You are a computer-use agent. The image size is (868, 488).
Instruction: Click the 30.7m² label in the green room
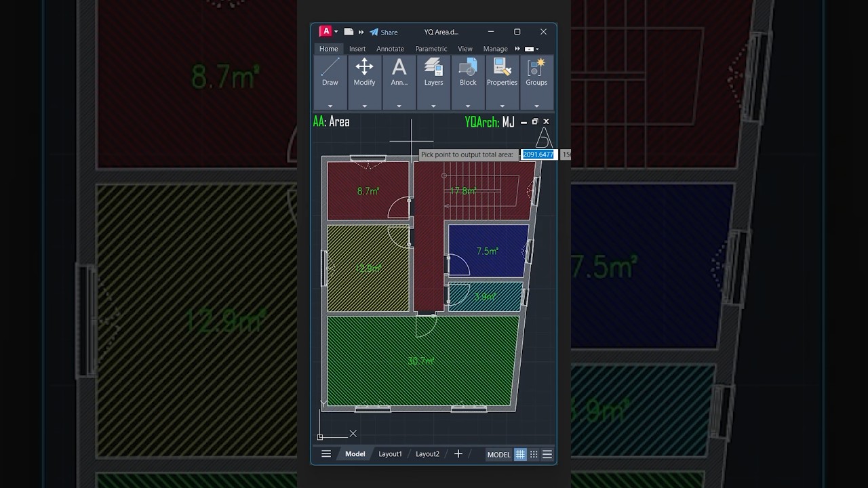[x=421, y=361]
